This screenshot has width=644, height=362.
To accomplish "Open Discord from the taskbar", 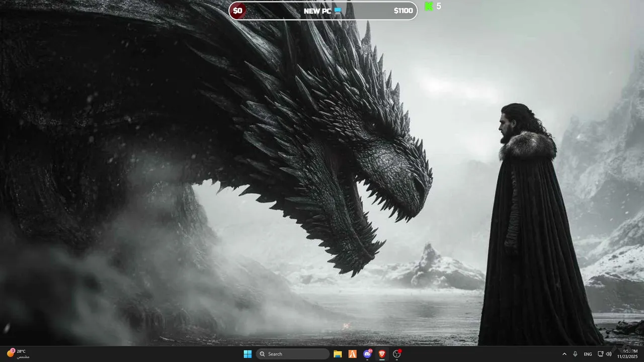I will click(367, 354).
